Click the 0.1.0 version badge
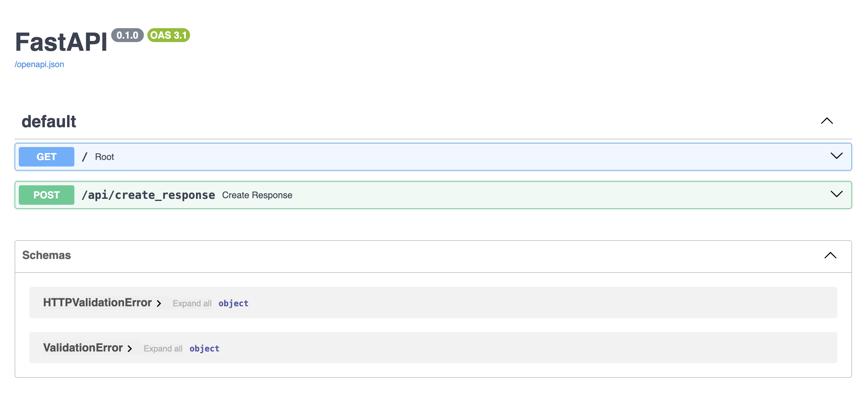The height and width of the screenshot is (397, 868). click(x=128, y=35)
